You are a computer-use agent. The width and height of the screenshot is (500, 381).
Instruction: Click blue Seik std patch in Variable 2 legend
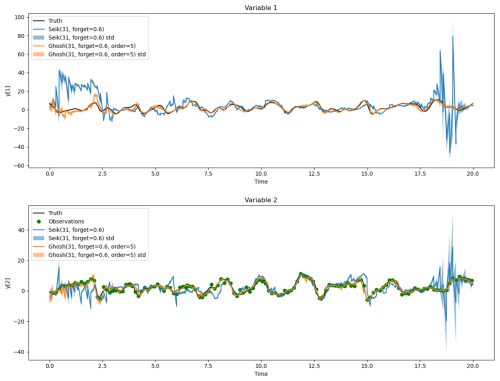(x=39, y=238)
